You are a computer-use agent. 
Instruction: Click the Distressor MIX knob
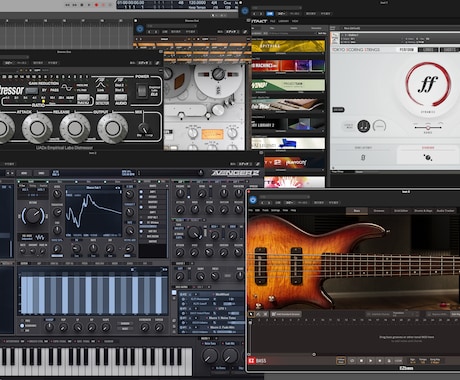(144, 128)
